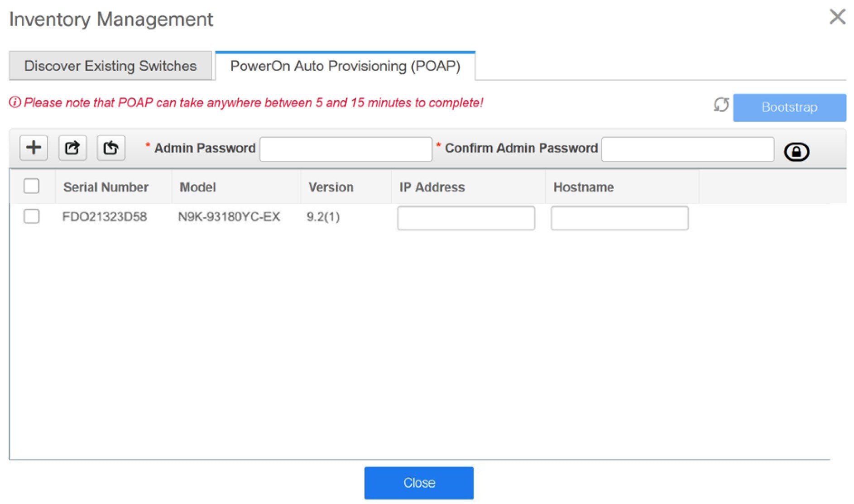
Task: Sort by the Model column header
Action: point(198,187)
